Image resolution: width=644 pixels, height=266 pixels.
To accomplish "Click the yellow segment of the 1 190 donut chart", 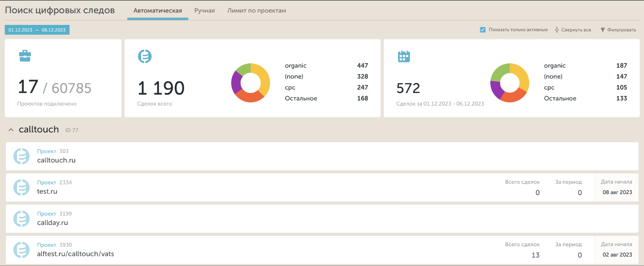I will (x=264, y=78).
